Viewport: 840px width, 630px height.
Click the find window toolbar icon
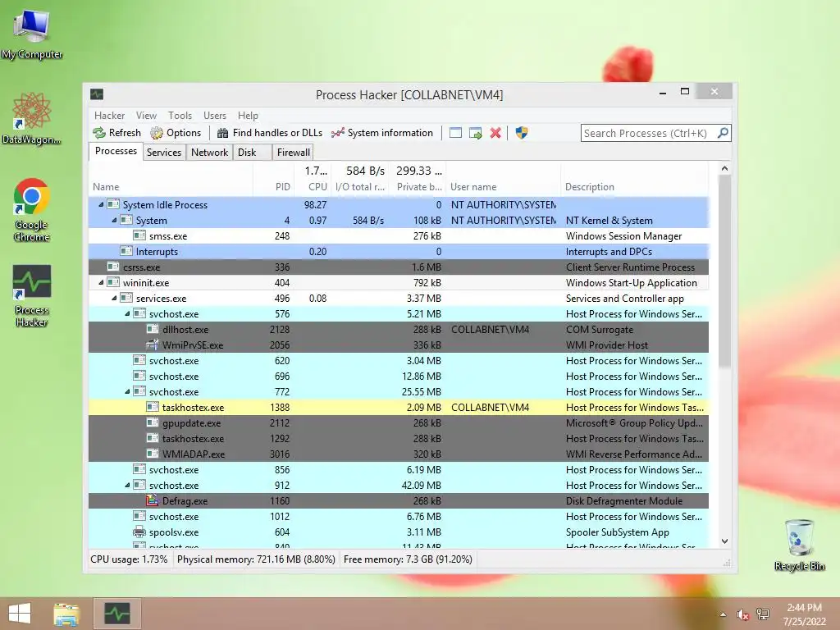coord(455,133)
